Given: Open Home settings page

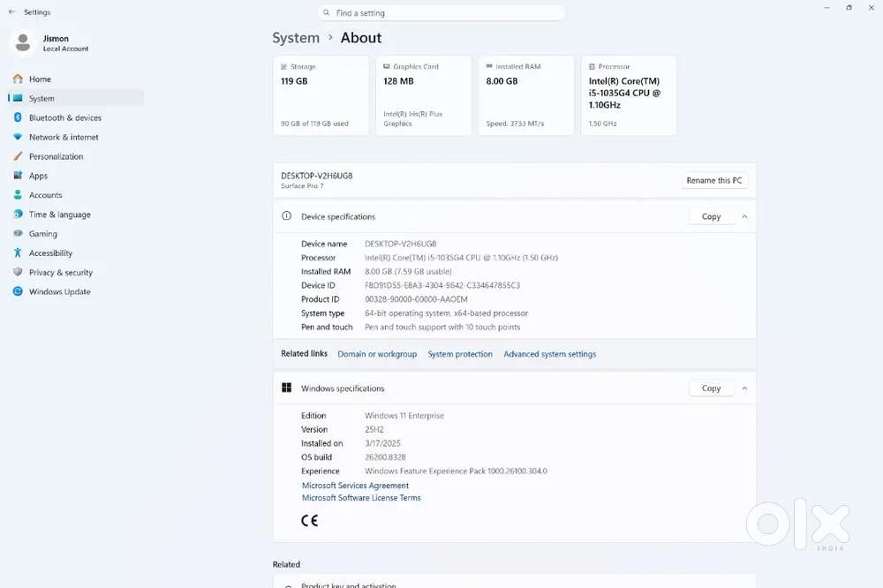Looking at the screenshot, I should pos(76,79).
